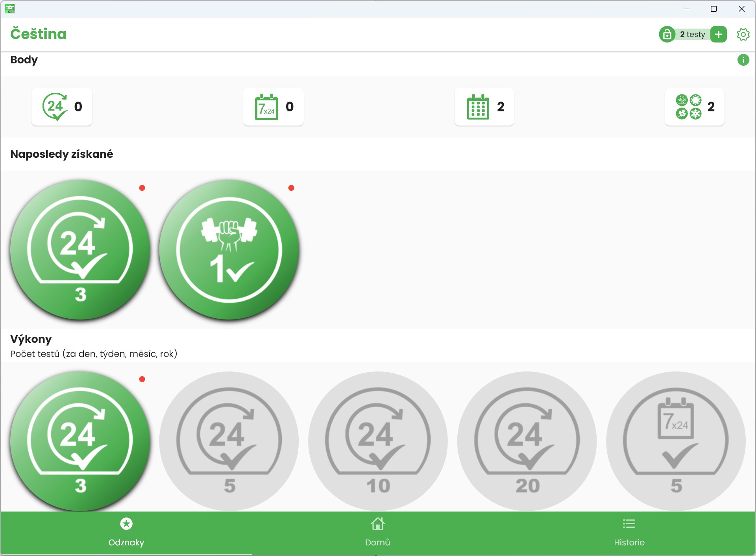The width and height of the screenshot is (756, 556).
Task: Open recently earned 24-hour 3 badge
Action: point(80,250)
